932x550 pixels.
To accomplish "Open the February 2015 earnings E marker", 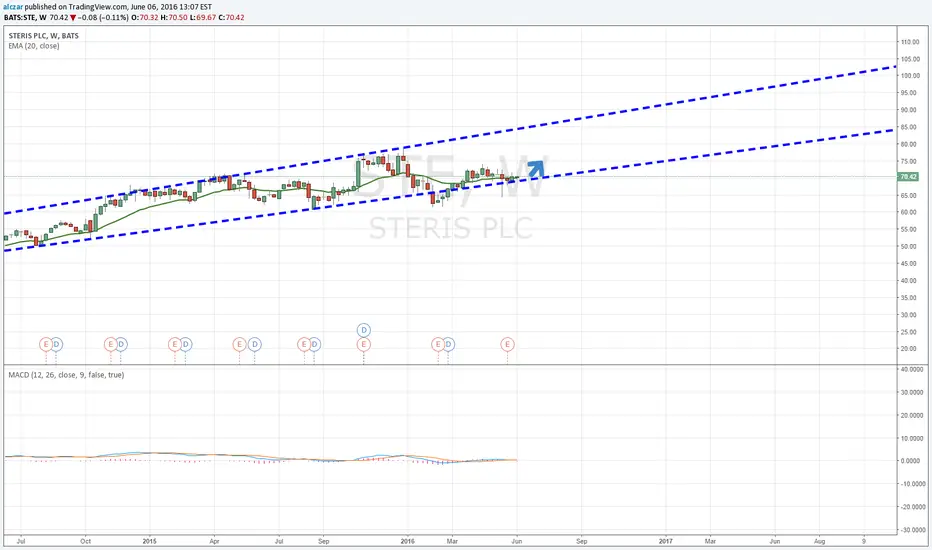I will coord(174,344).
